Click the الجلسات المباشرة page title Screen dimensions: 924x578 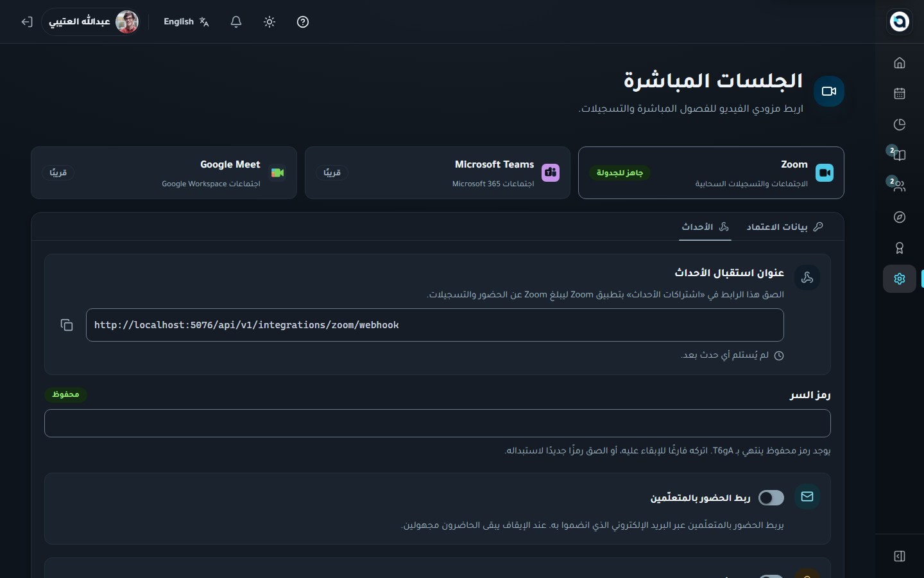(714, 81)
